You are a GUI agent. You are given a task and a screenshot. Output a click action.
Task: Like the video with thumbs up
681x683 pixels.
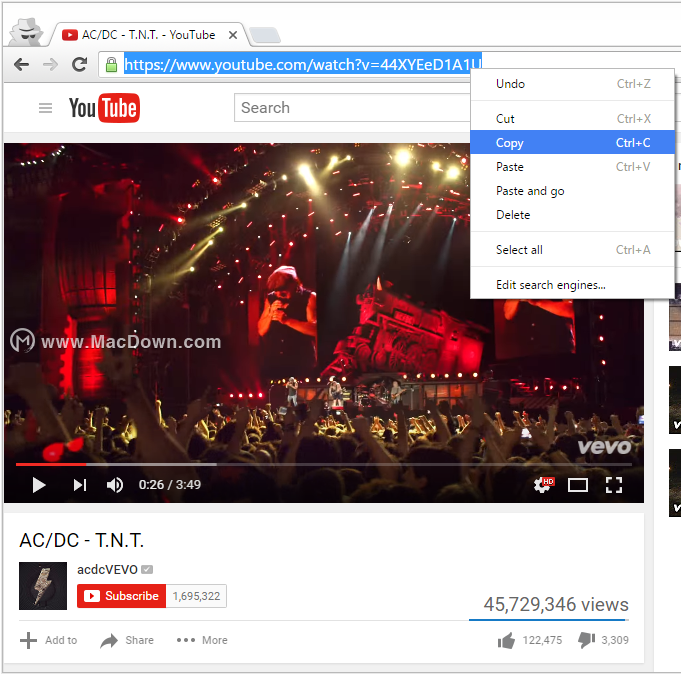[x=530, y=640]
